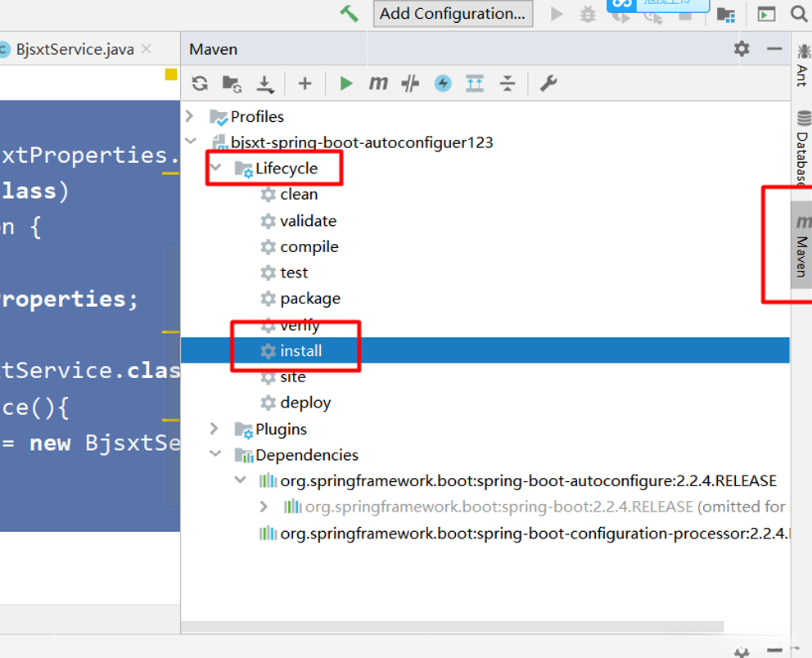The image size is (812, 658).
Task: Download sources and documentation
Action: click(265, 83)
